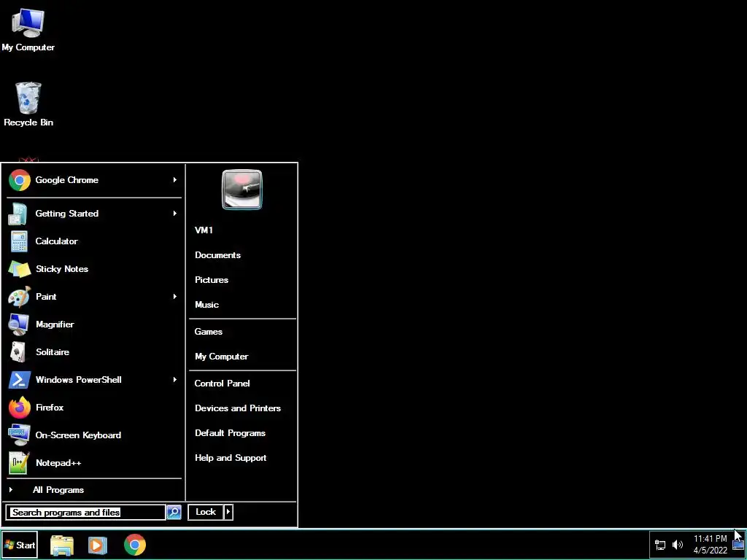Open the VM1 user folder
Viewport: 747px width, 560px height.
click(x=204, y=230)
